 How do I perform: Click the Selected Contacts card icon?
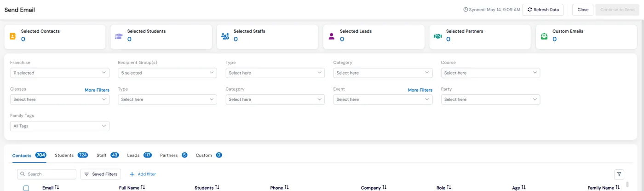(x=13, y=36)
